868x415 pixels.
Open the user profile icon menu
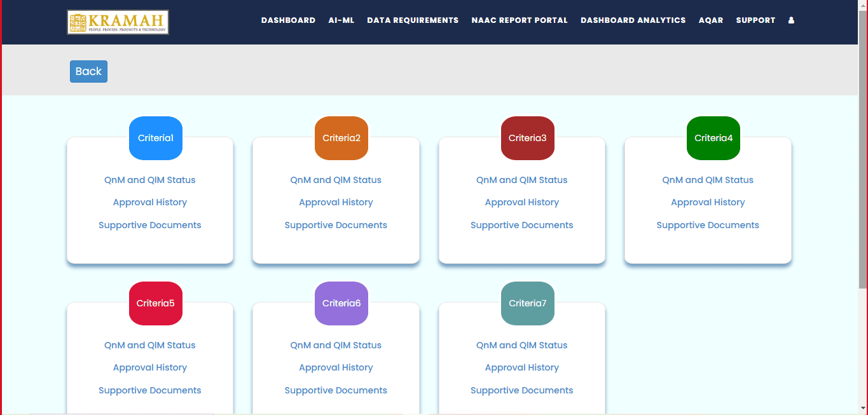791,20
